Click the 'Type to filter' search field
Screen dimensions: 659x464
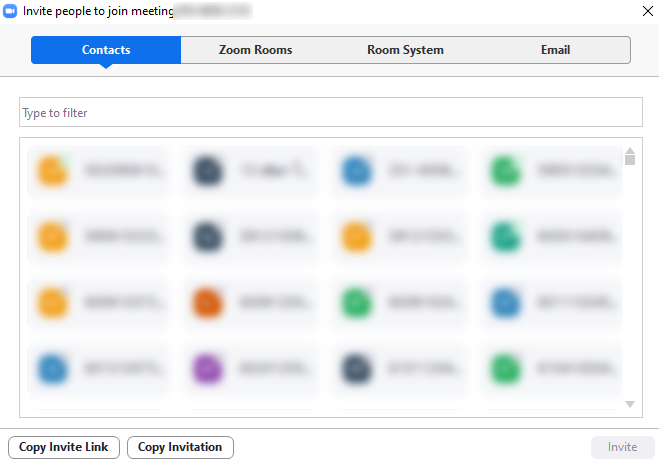330,113
